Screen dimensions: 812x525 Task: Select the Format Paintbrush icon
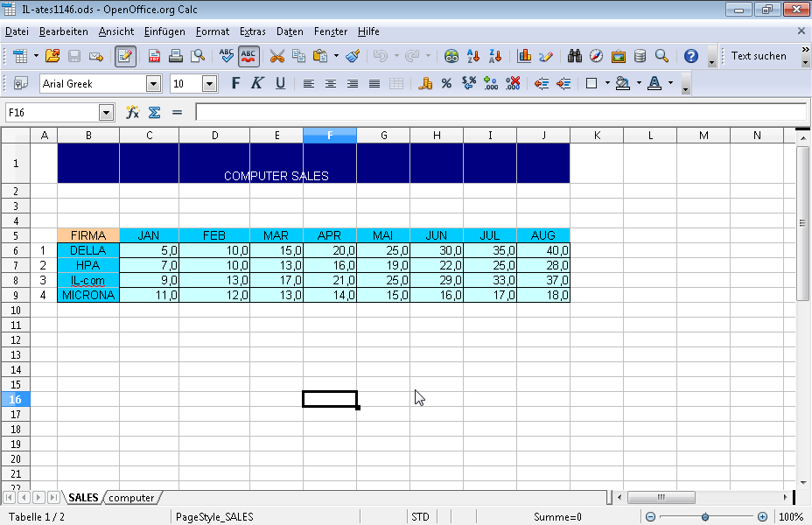point(353,56)
